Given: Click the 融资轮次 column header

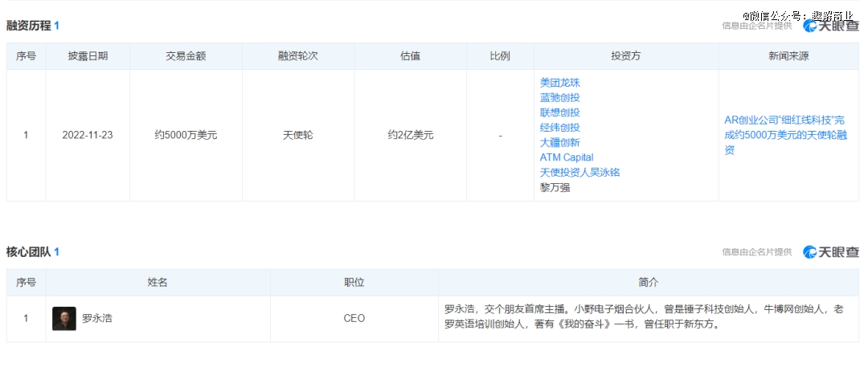Looking at the screenshot, I should [x=298, y=56].
